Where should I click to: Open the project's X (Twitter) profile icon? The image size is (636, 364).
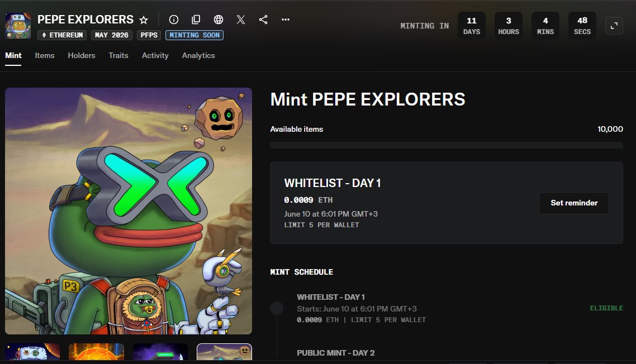pos(241,20)
